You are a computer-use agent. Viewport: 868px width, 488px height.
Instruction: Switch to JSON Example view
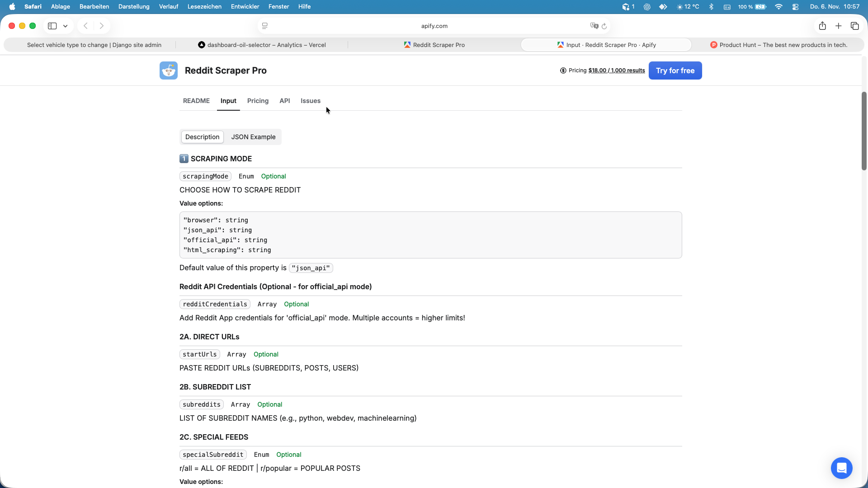tap(253, 137)
